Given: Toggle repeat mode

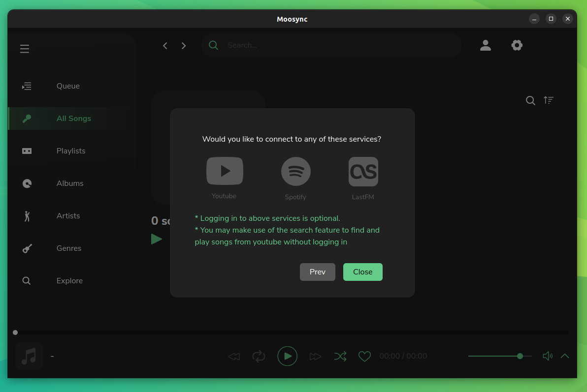Looking at the screenshot, I should 259,356.
